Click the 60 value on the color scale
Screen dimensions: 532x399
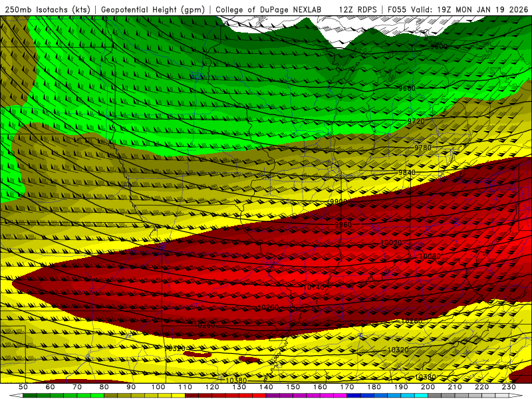tap(50, 387)
